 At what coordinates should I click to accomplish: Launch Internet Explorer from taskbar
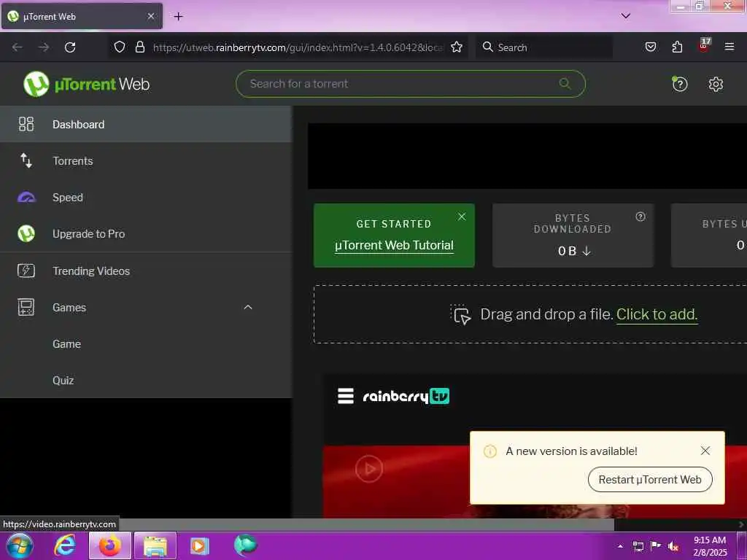64,545
